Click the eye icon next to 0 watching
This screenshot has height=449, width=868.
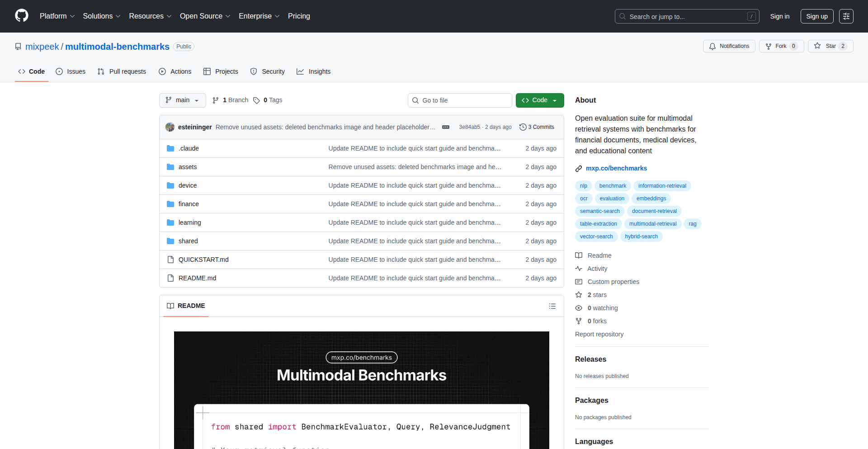[579, 308]
